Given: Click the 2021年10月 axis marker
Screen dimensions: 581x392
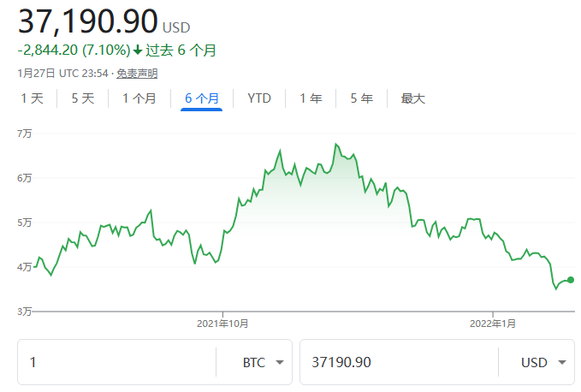Looking at the screenshot, I should click(x=222, y=324).
